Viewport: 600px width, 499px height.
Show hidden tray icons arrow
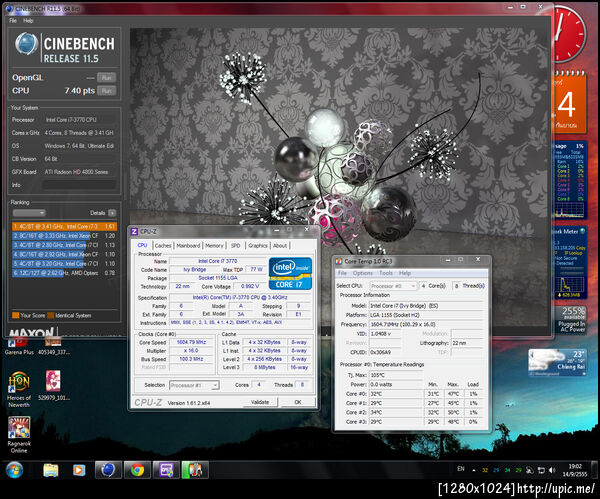[x=474, y=470]
